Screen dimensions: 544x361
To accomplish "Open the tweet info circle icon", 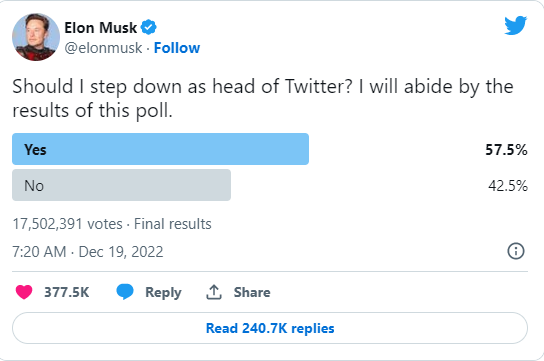I will (x=516, y=251).
